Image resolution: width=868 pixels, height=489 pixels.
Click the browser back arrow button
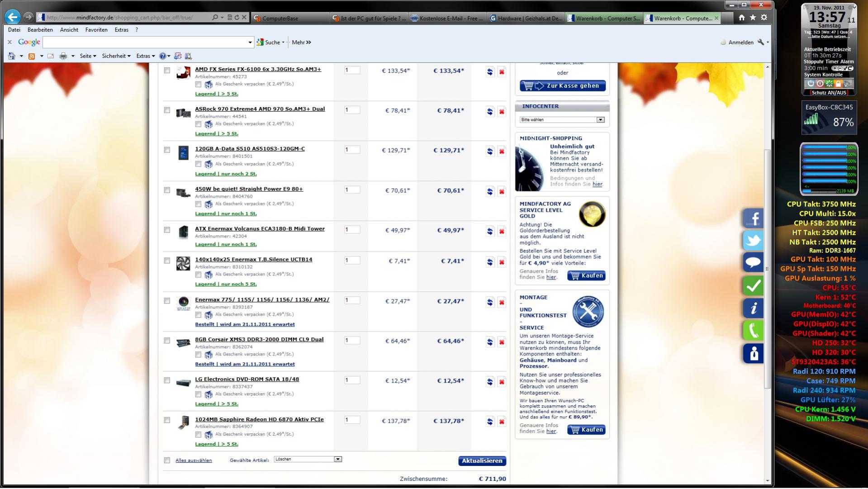click(x=13, y=17)
